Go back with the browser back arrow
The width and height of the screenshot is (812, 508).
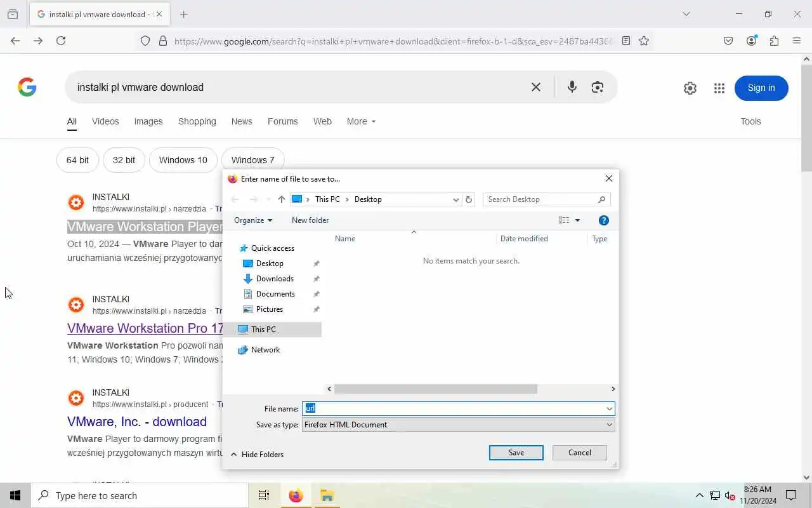click(15, 41)
